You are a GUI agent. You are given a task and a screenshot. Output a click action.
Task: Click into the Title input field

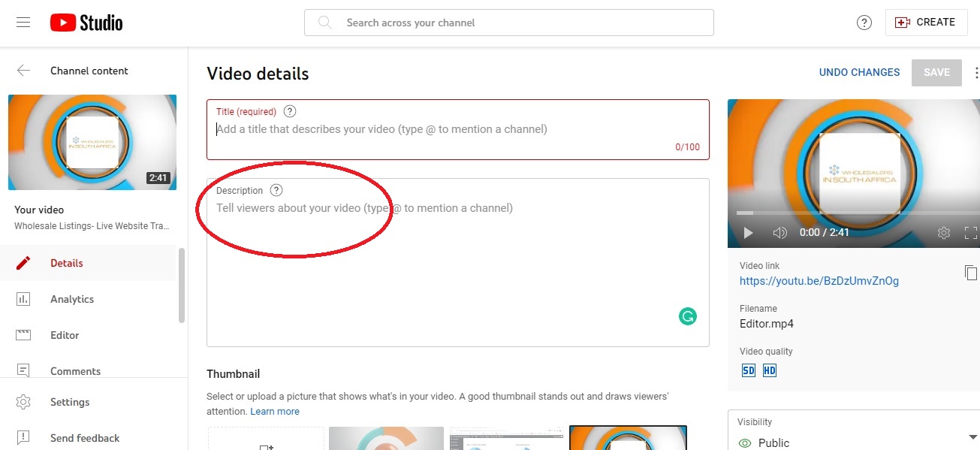tap(458, 129)
